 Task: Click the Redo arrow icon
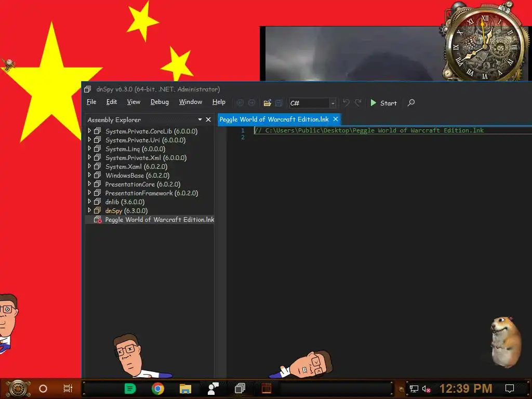pos(358,103)
